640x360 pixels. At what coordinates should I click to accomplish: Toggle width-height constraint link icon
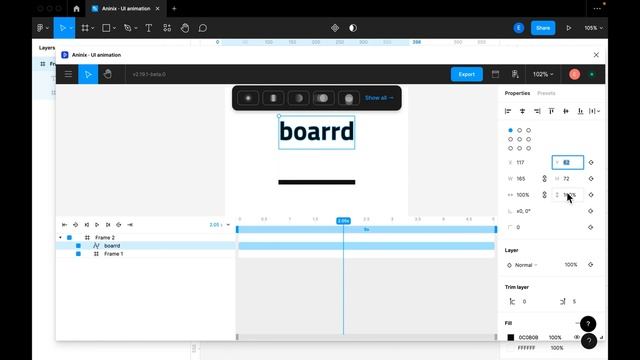pos(544,179)
